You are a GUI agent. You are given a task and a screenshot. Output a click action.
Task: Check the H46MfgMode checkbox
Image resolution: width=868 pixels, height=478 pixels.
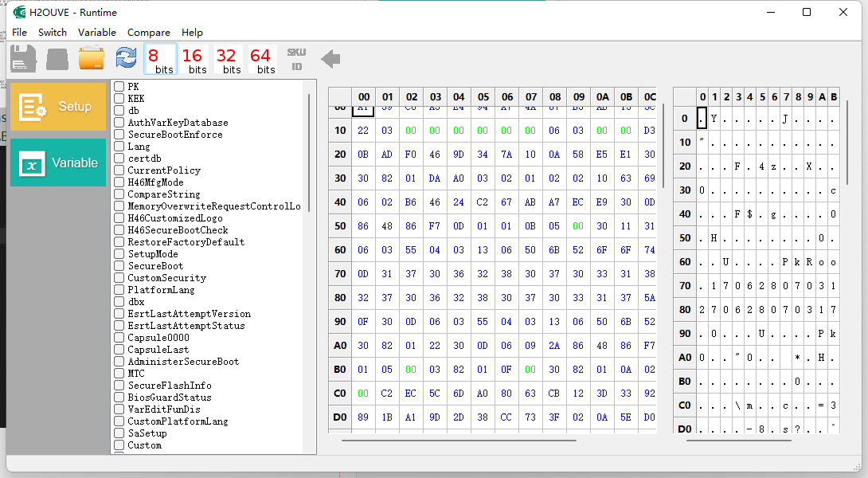click(x=119, y=182)
